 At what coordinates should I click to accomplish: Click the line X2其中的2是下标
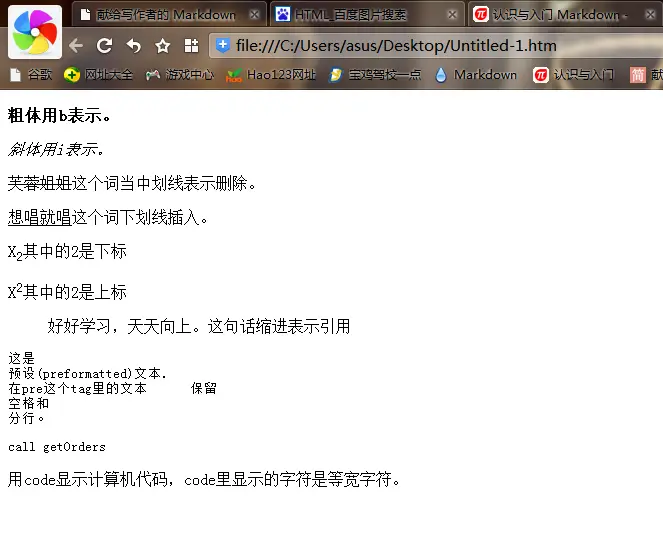pos(67,252)
